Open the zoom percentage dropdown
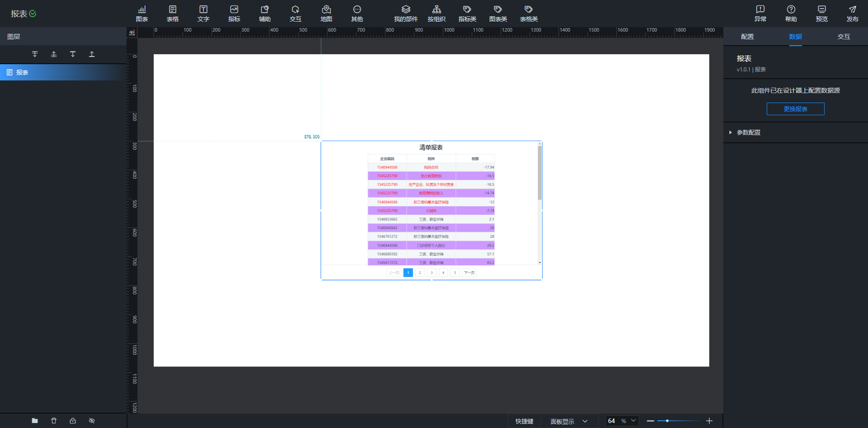The height and width of the screenshot is (428, 868). [x=633, y=421]
